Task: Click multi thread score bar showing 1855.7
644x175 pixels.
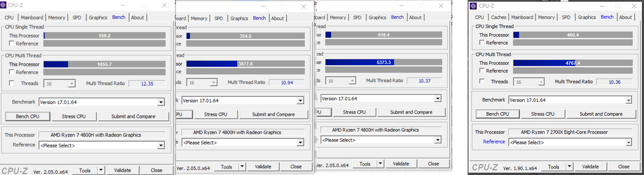Action: coord(105,64)
